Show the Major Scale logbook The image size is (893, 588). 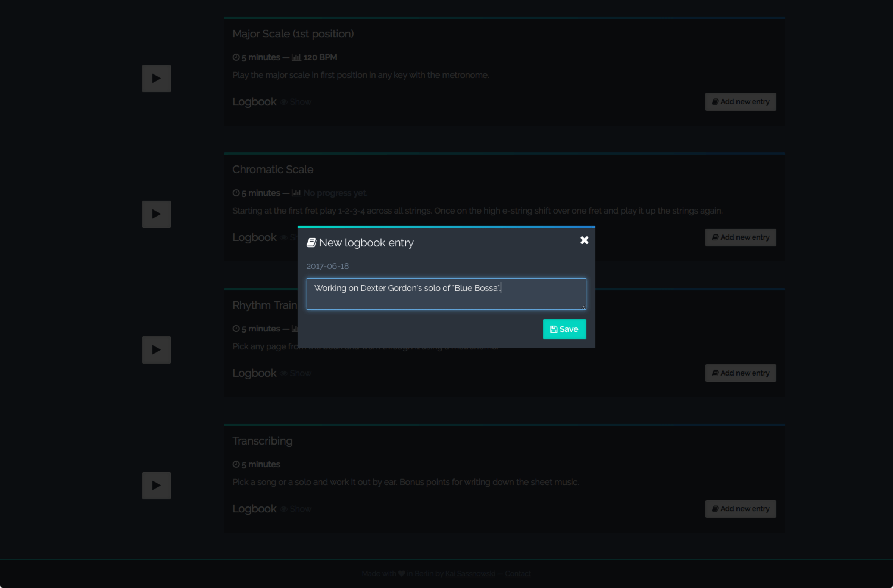[x=296, y=102]
